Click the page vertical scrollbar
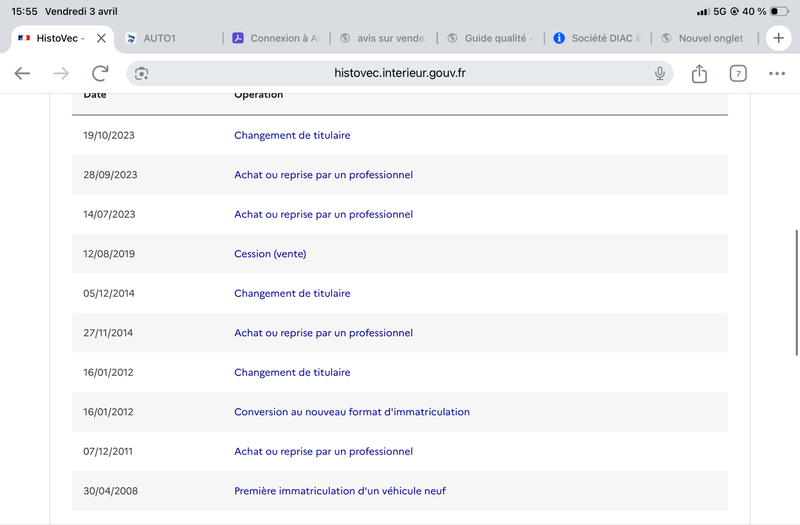Screen dimensions: 800x525 [796, 292]
